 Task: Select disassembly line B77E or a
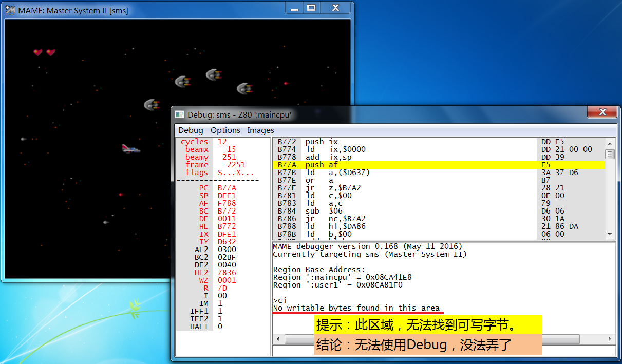tap(439, 180)
